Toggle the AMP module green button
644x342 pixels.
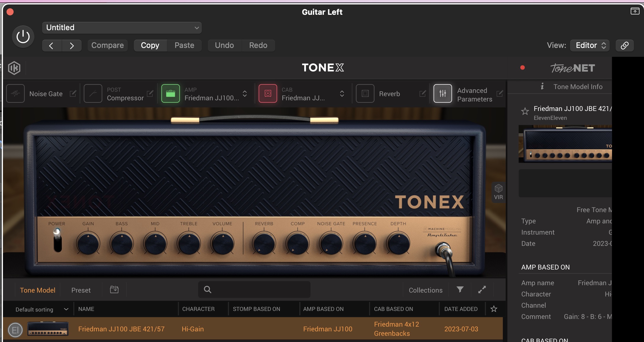click(170, 93)
